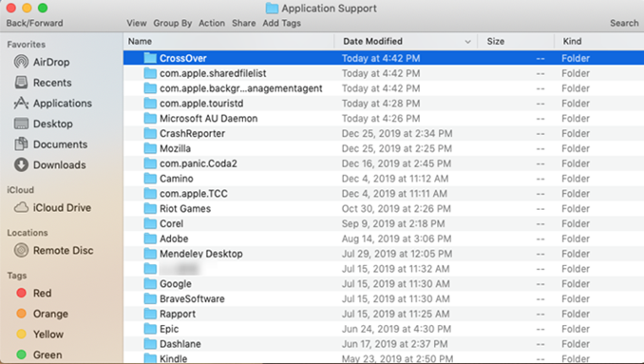644x364 pixels.
Task: Select the Mendeley Desktop folder name
Action: 200,254
